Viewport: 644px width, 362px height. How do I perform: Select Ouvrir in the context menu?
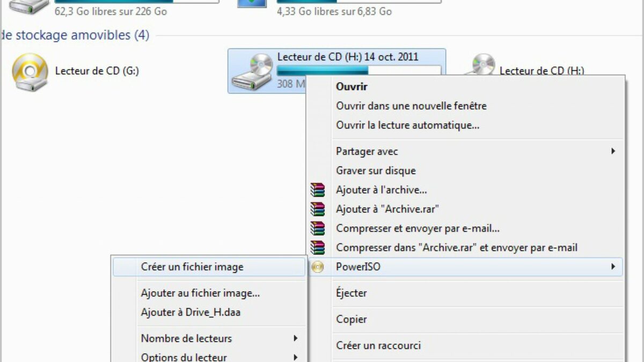pyautogui.click(x=352, y=86)
